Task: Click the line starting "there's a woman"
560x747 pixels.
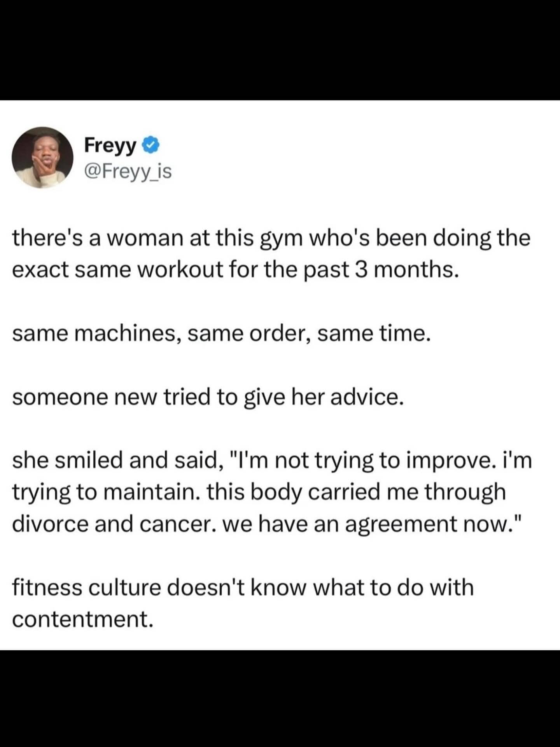Action: click(x=271, y=238)
